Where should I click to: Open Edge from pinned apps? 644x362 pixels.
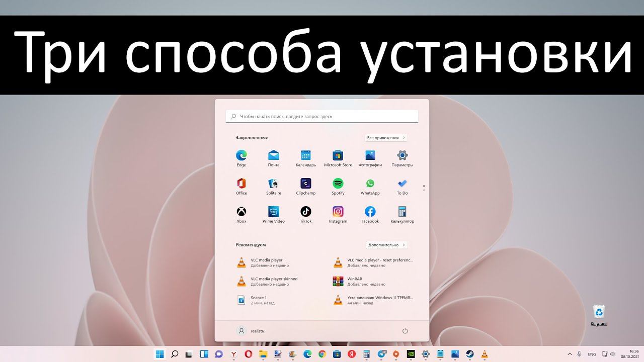(x=242, y=158)
